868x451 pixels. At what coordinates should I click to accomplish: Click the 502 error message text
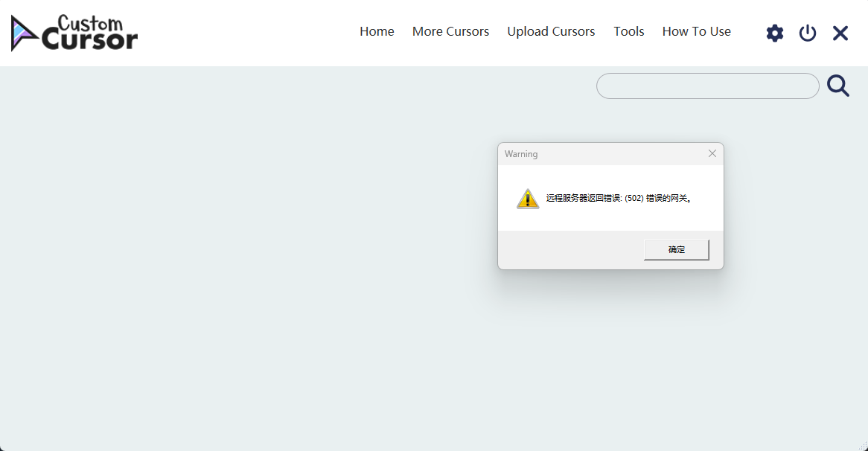coord(619,199)
